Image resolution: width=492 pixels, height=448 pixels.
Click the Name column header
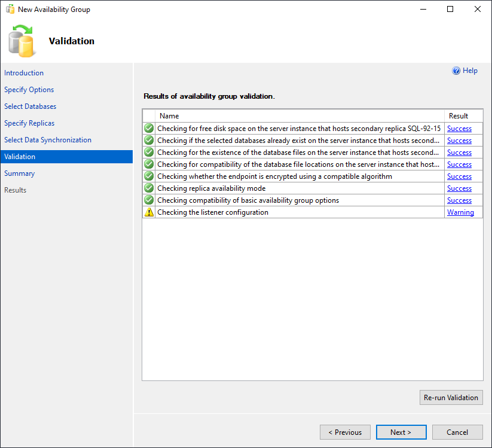(x=169, y=116)
